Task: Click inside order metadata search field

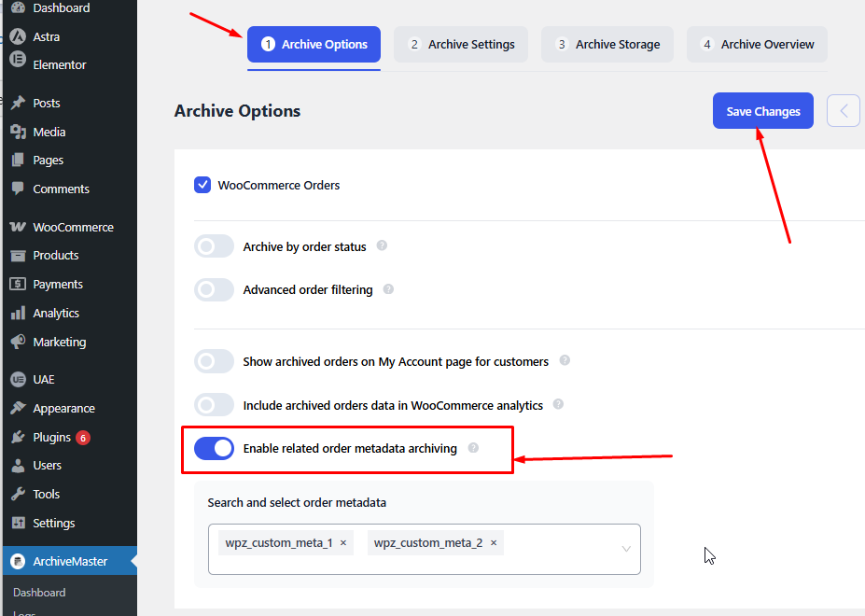Action: (425, 549)
